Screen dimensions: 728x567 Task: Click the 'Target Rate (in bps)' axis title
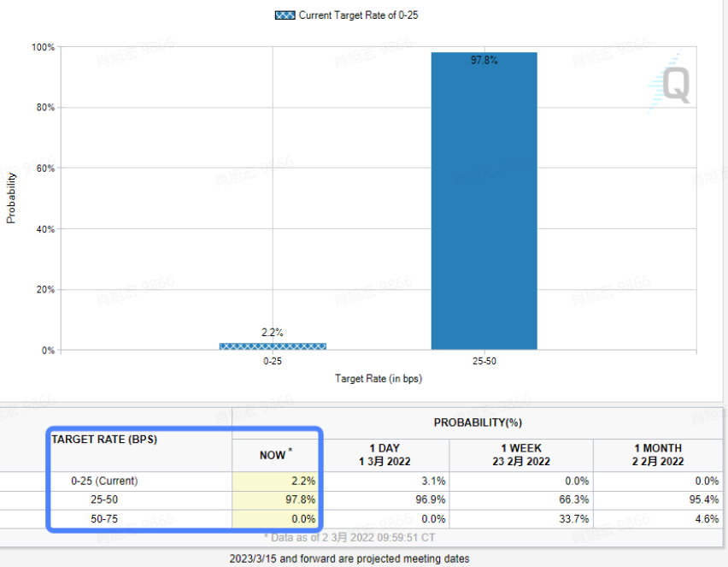pyautogui.click(x=379, y=379)
